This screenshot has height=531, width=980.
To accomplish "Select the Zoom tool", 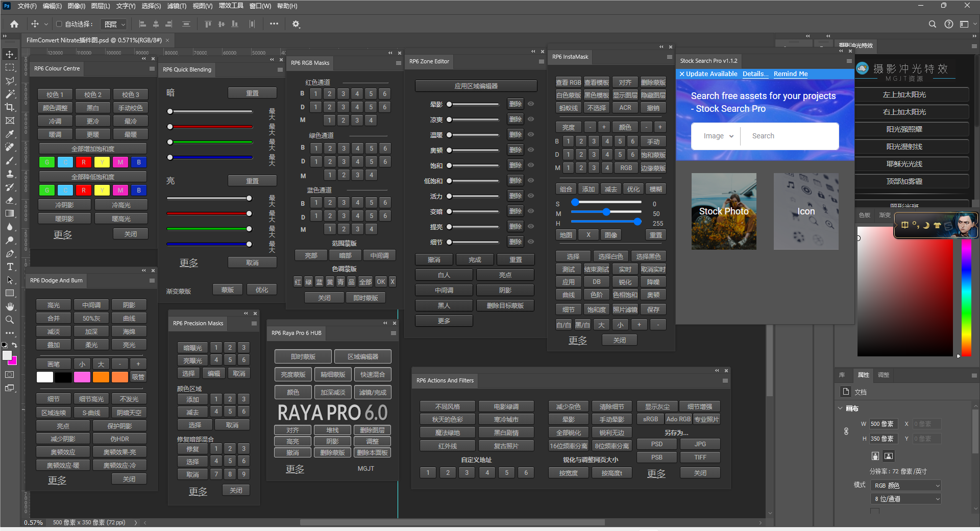I will (x=10, y=320).
